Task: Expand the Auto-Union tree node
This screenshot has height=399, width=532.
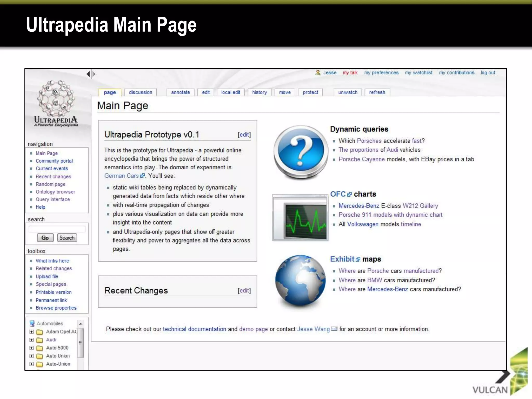Action: pos(31,364)
